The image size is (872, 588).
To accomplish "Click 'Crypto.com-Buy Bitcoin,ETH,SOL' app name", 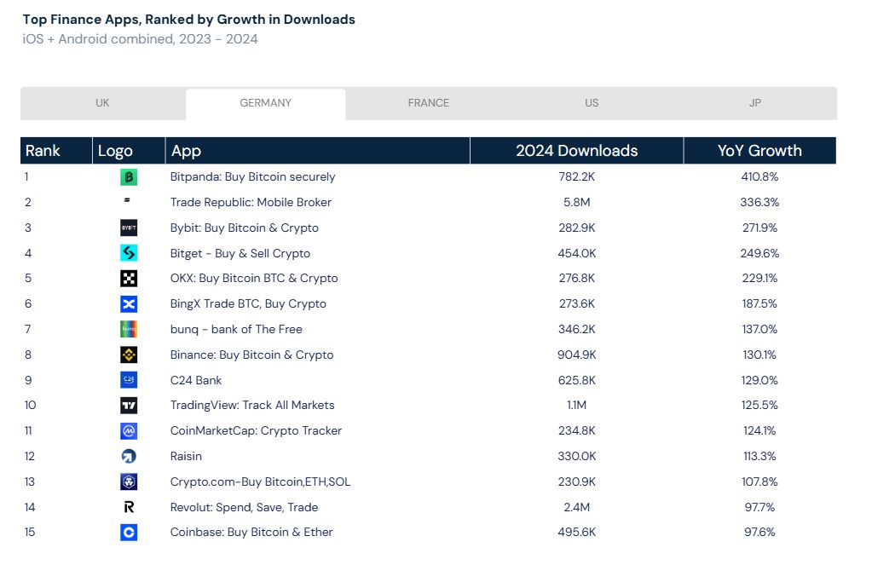I will [260, 481].
